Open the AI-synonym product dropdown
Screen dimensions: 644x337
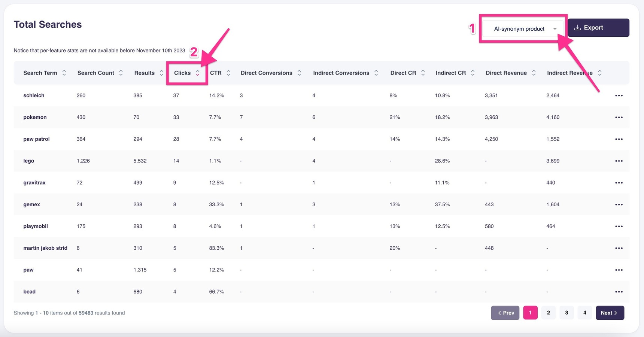pos(524,29)
